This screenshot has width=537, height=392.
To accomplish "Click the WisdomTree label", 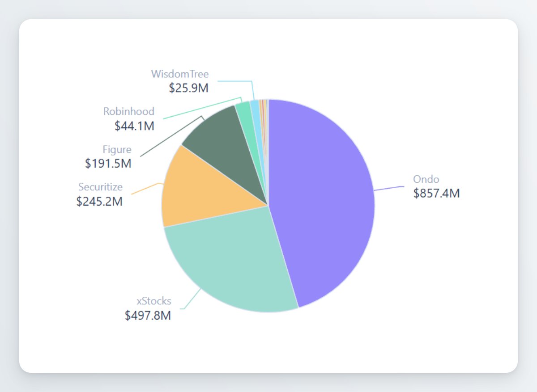I will point(180,74).
